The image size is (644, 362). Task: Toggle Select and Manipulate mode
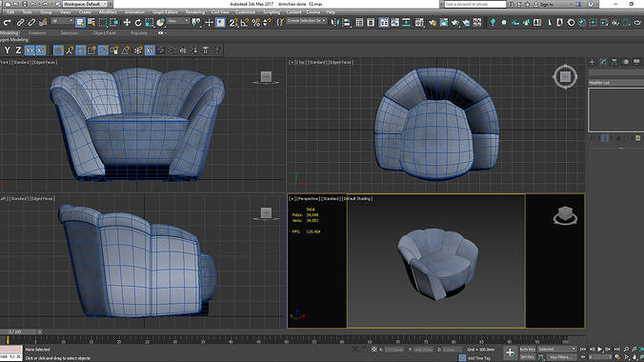[209, 23]
